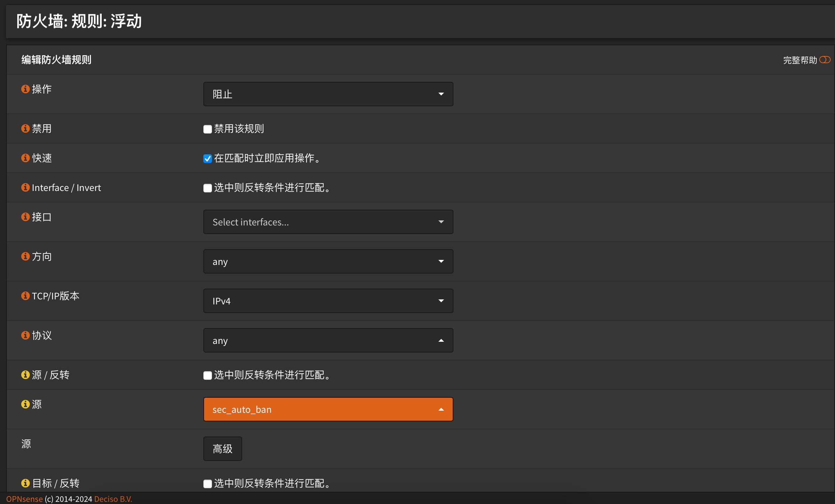This screenshot has height=504, width=835.
Task: Click info icon for TCP/IP版本
Action: [x=25, y=296]
